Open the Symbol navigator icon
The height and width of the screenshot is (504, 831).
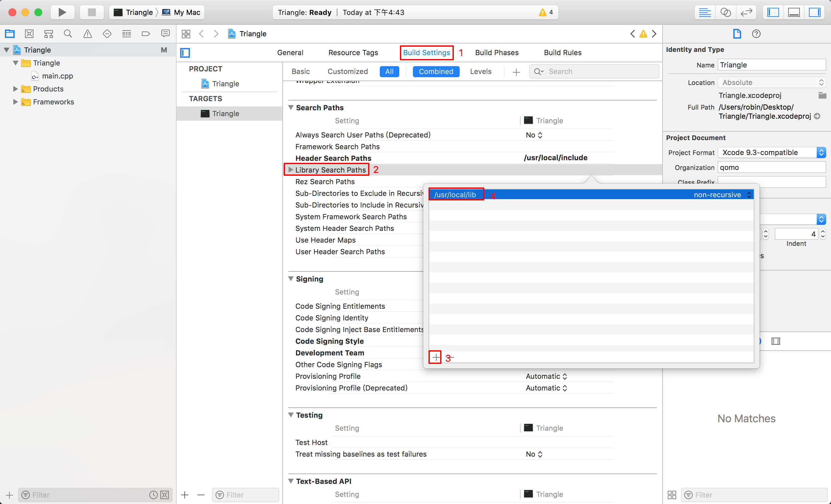(49, 34)
